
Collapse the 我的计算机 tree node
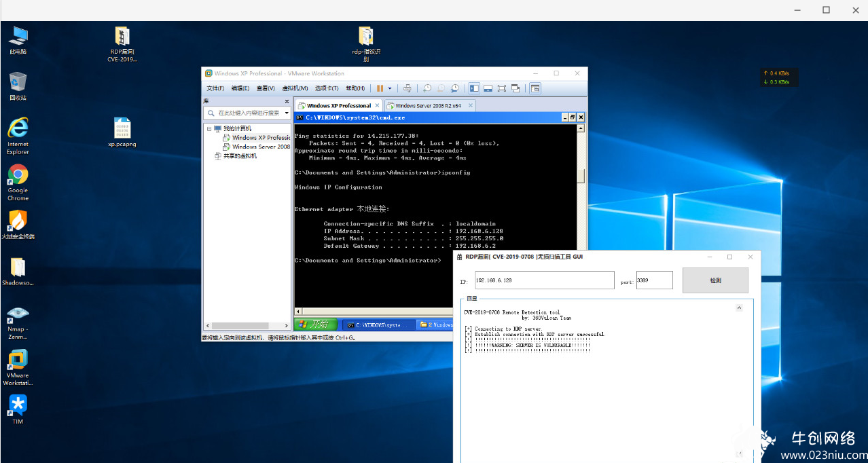(209, 128)
